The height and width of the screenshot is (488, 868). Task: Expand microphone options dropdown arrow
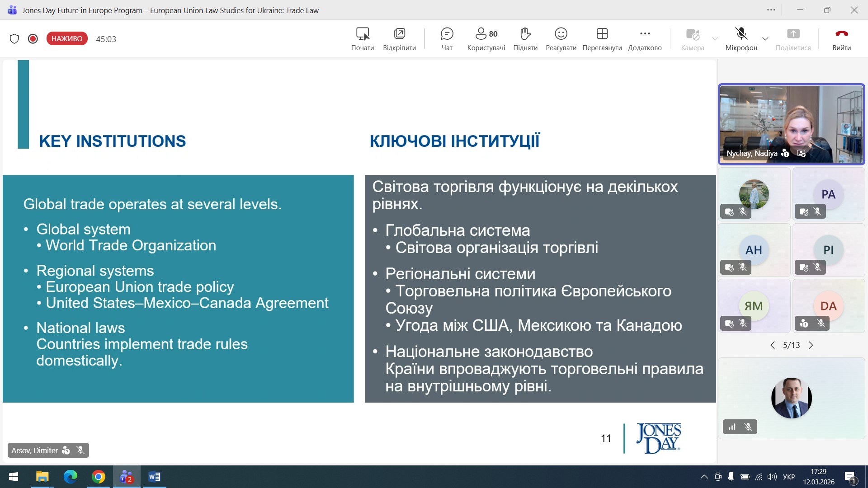point(765,39)
